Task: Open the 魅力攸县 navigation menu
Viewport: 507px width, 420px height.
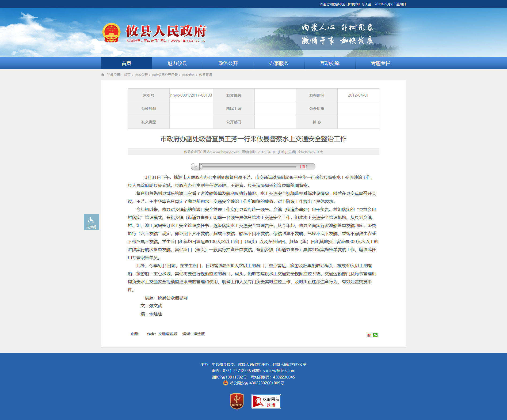Action: [x=177, y=63]
